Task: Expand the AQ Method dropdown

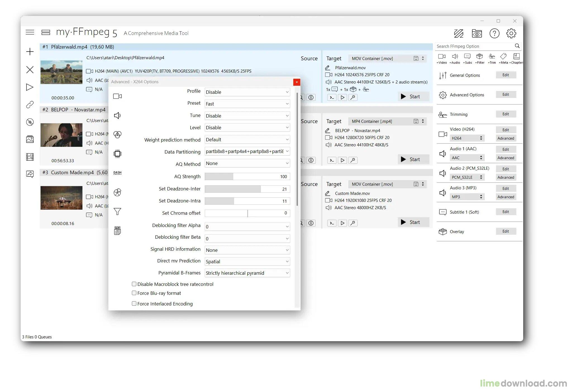Action: point(247,163)
